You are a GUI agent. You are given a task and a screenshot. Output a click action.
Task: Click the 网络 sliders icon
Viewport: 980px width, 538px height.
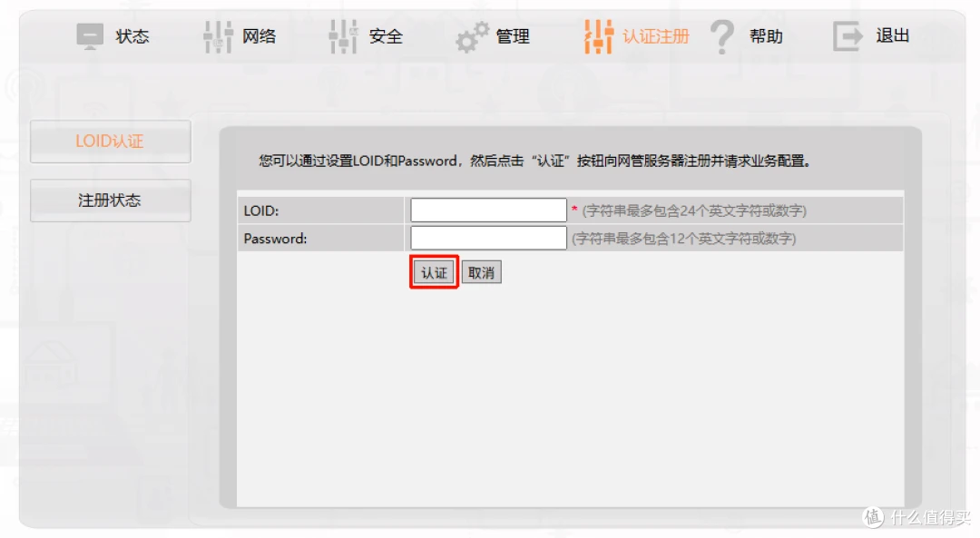[x=218, y=36]
